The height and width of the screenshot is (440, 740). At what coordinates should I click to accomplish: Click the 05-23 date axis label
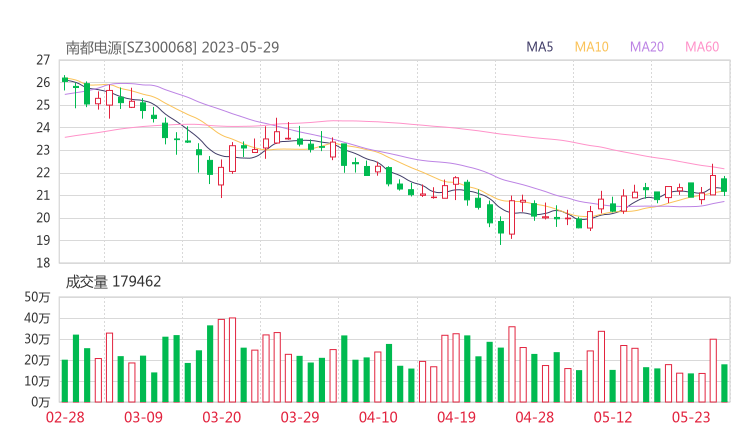(691, 417)
